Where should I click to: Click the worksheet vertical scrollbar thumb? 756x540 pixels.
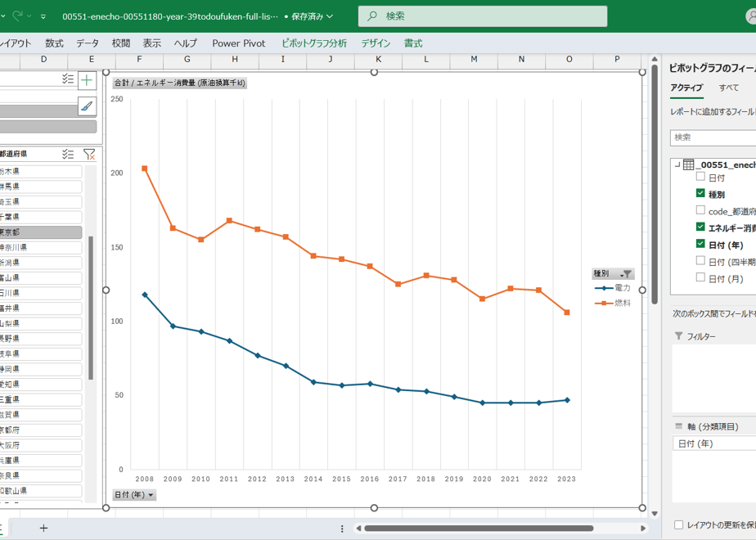pyautogui.click(x=655, y=184)
